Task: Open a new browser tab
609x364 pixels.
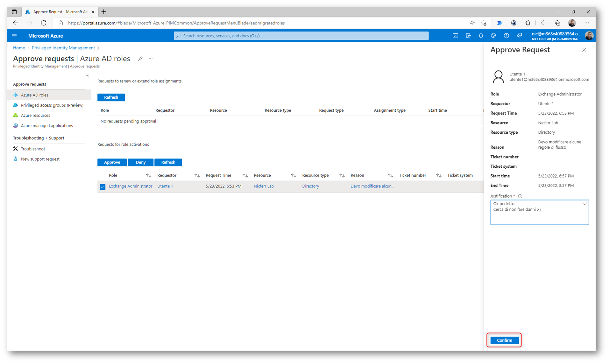Action: tap(103, 12)
